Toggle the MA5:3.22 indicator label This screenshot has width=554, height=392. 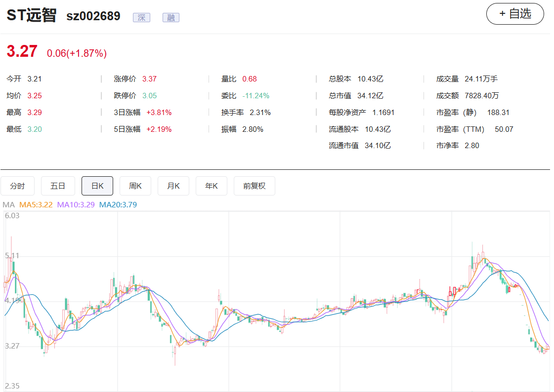[x=36, y=204]
